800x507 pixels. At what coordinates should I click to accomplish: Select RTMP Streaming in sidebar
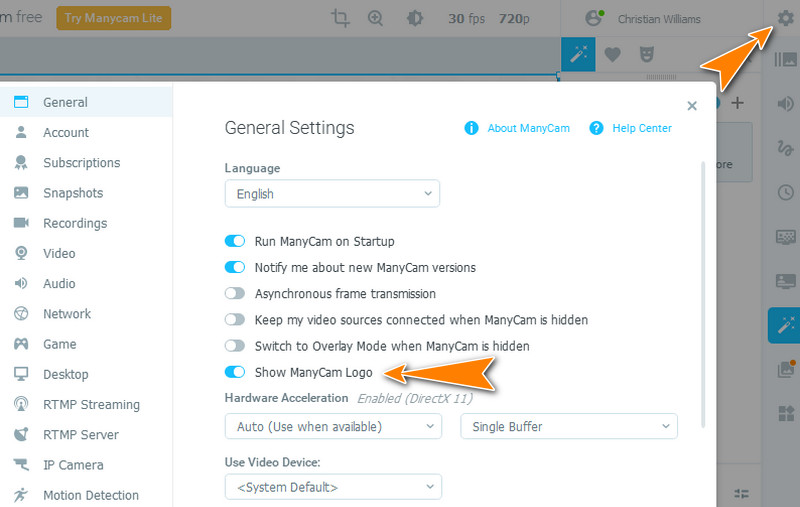pos(90,405)
